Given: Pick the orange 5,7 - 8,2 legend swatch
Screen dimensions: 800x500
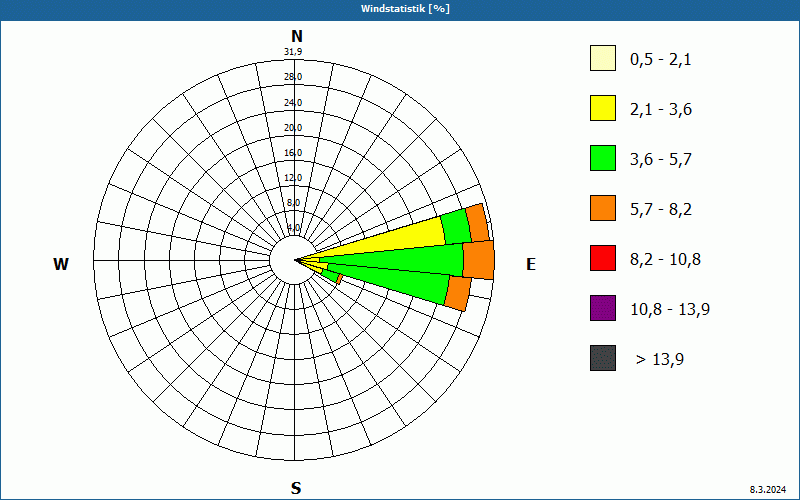Looking at the screenshot, I should 603,208.
